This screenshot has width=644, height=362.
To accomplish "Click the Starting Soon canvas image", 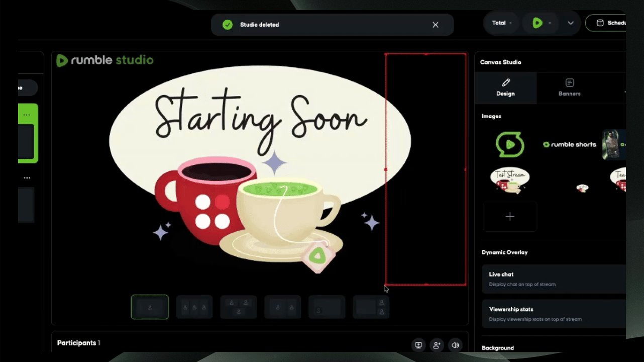I will tap(260, 169).
